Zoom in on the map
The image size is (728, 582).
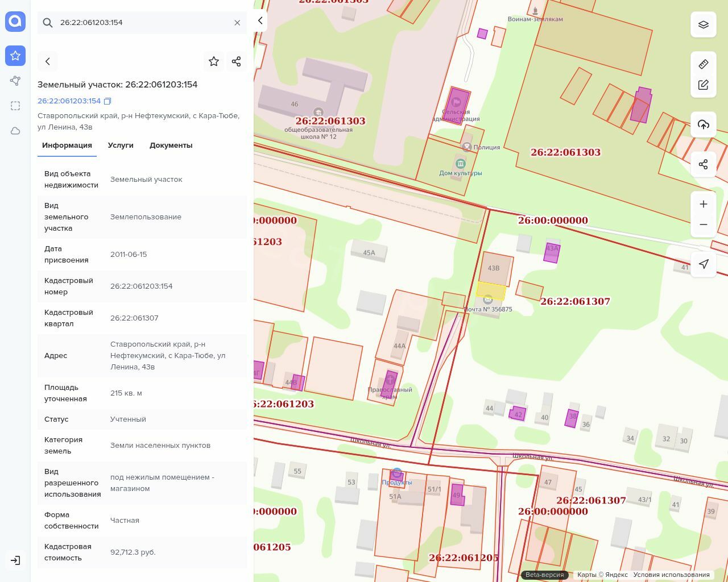tap(704, 204)
